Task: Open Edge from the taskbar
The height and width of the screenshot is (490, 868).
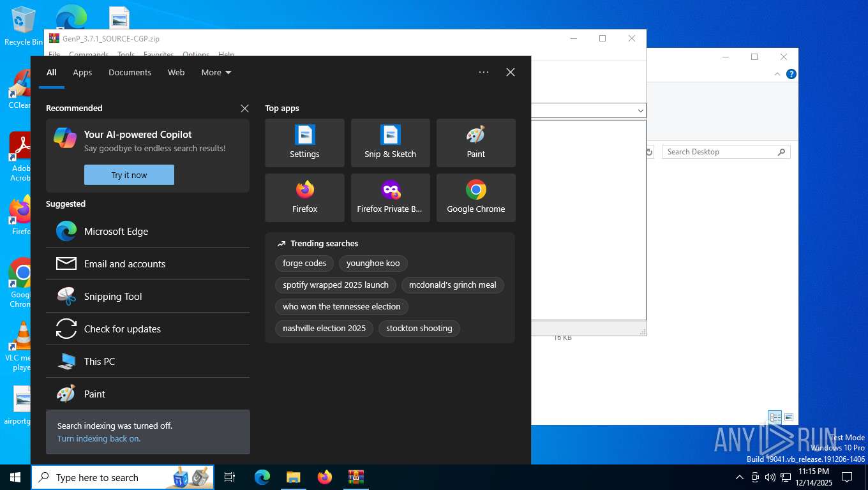Action: click(x=262, y=477)
